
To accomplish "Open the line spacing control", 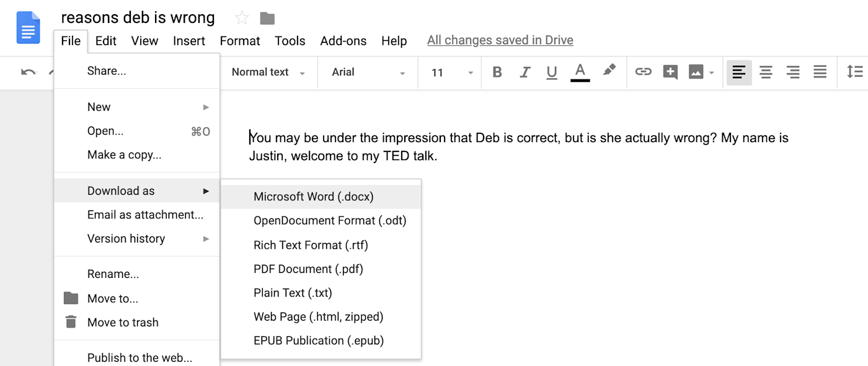I will coord(855,72).
